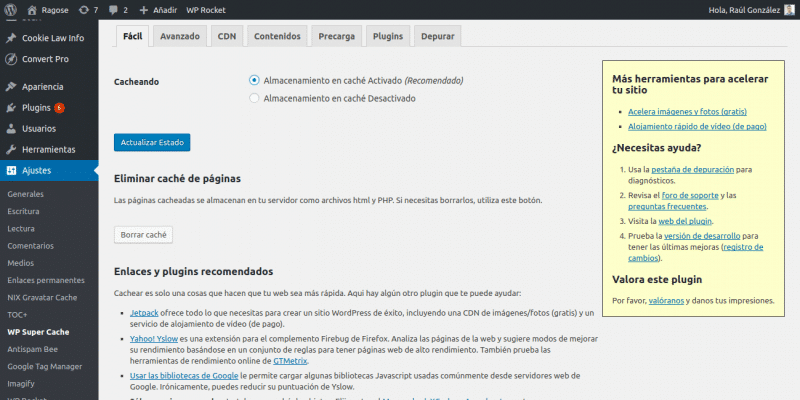Select Almacenamiento en caché Activado
This screenshot has height=400, width=800.
pyautogui.click(x=254, y=80)
